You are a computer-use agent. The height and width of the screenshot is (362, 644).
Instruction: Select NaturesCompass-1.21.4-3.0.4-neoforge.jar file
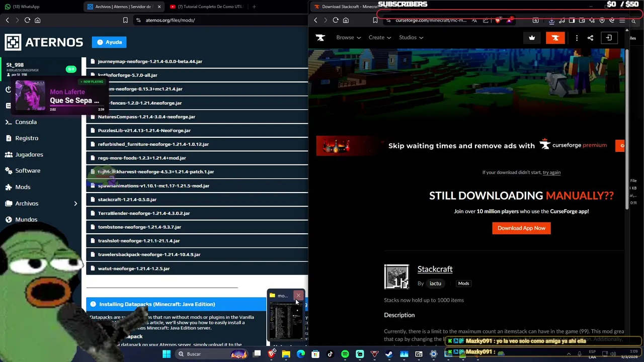tap(197, 117)
